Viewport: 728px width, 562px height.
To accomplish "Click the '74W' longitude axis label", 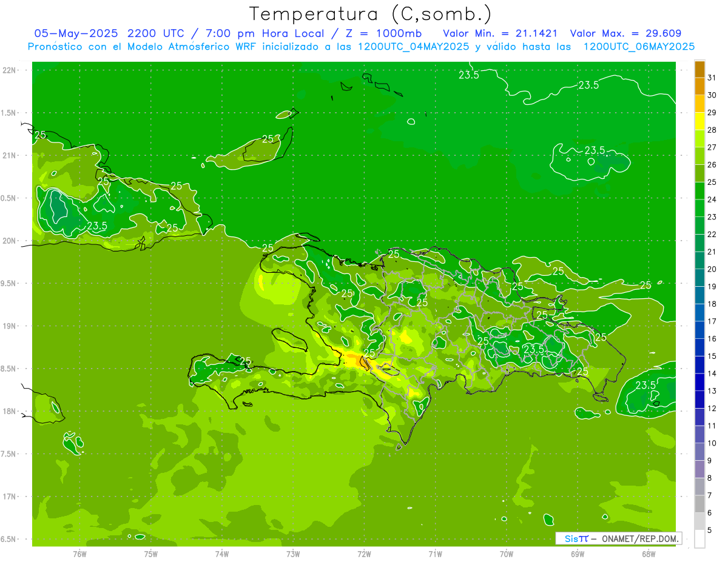I will coord(221,554).
